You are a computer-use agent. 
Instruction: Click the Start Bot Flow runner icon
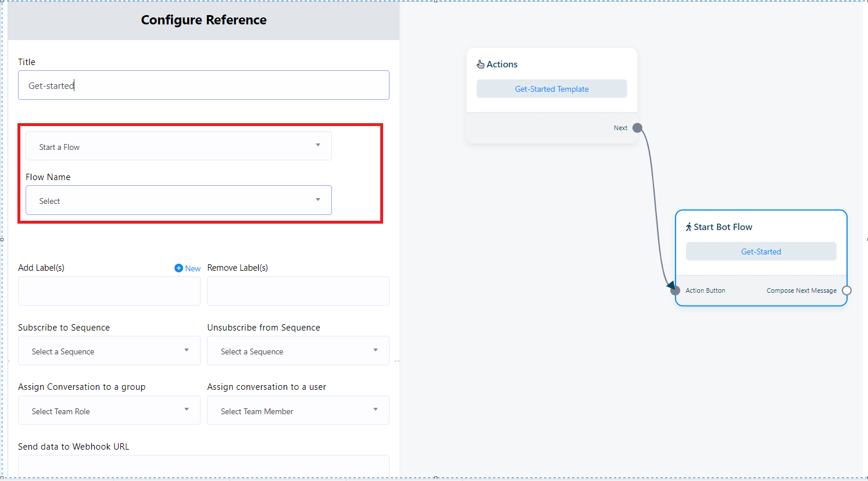click(688, 227)
